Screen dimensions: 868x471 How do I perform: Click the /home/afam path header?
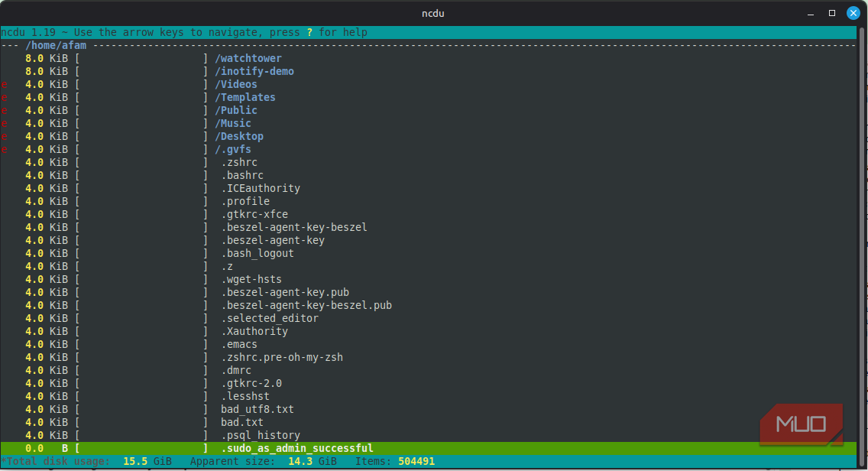point(56,45)
